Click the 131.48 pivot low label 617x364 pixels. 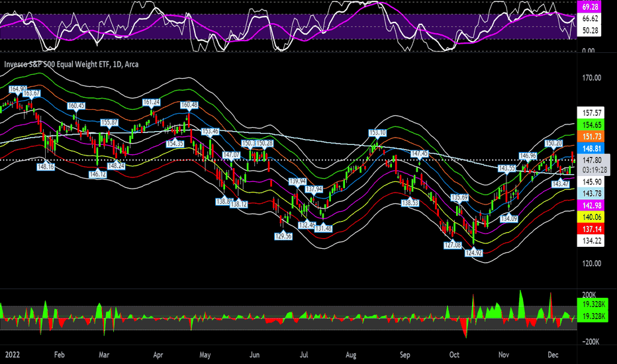click(324, 228)
